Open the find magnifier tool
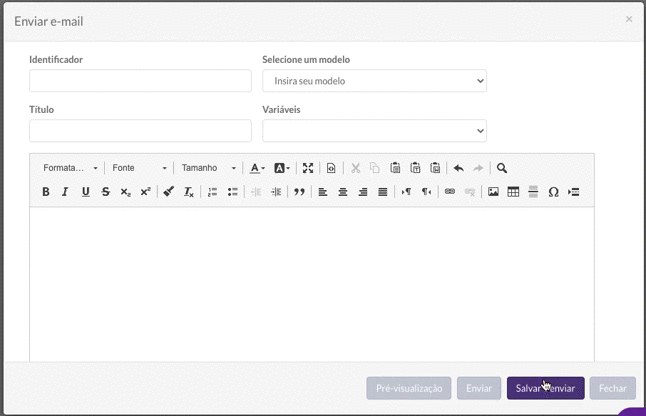 point(501,168)
